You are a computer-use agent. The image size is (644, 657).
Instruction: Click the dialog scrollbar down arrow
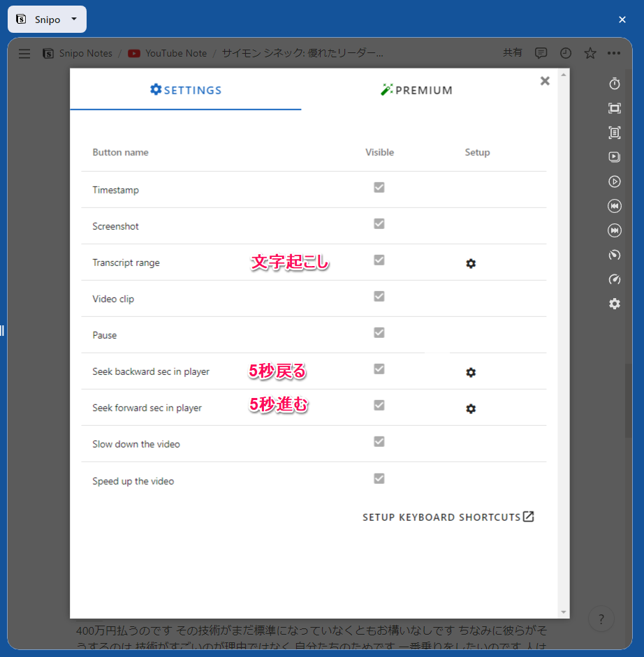(564, 612)
